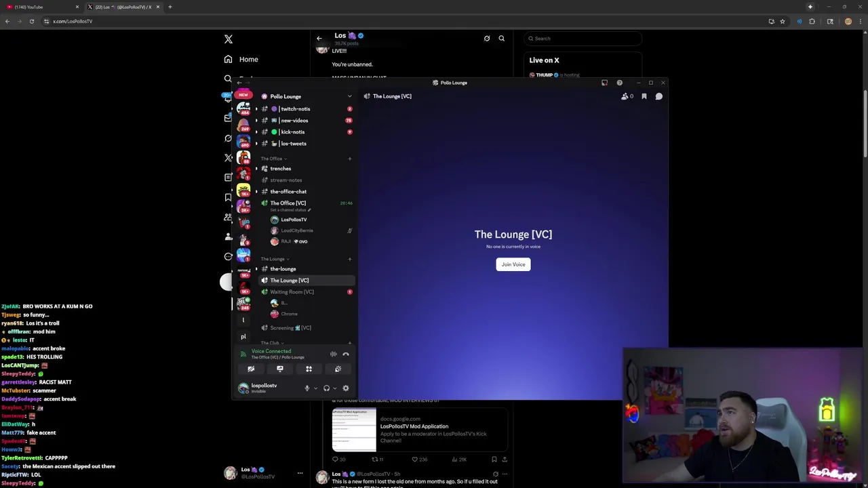The image size is (868, 488).
Task: Click the X profile page back arrow
Action: (319, 39)
